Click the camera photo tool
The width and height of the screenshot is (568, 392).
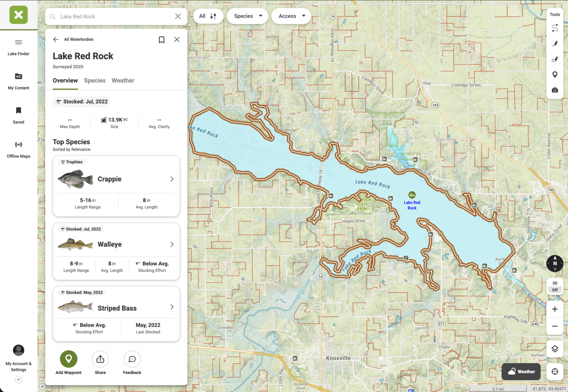[555, 90]
